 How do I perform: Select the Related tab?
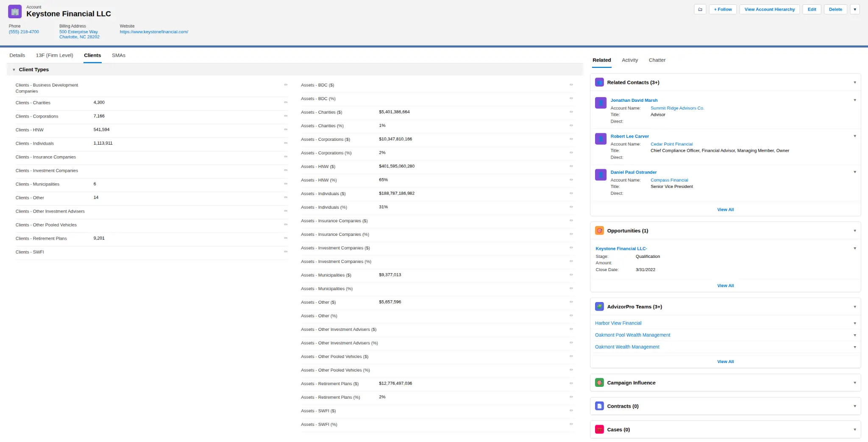[602, 60]
